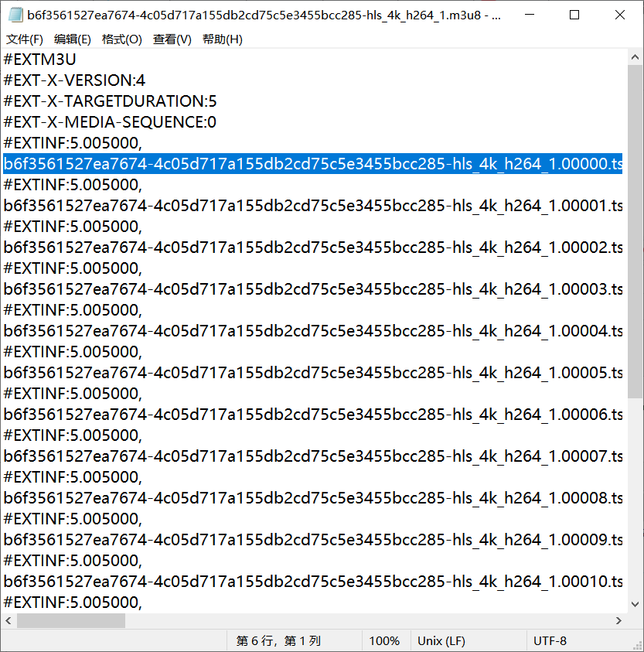Click the vertical scrollbar thumb

tap(635, 231)
